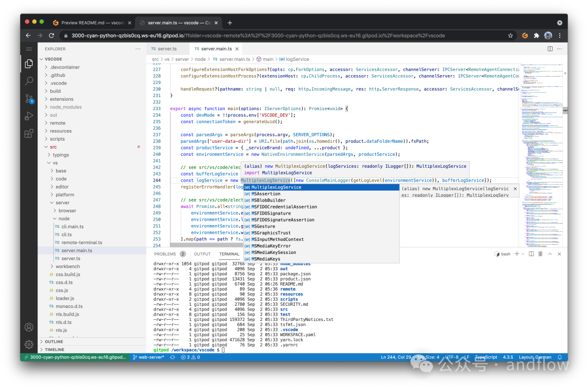Open the new terminal dropdown arrow
This screenshot has height=388, width=588.
(x=523, y=254)
